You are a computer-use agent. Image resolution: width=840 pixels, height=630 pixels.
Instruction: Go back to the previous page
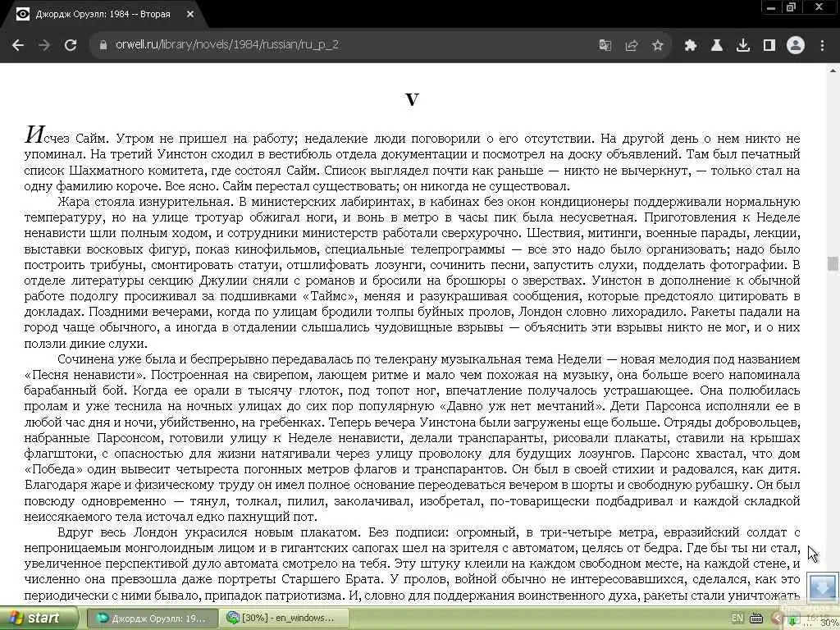(x=18, y=46)
